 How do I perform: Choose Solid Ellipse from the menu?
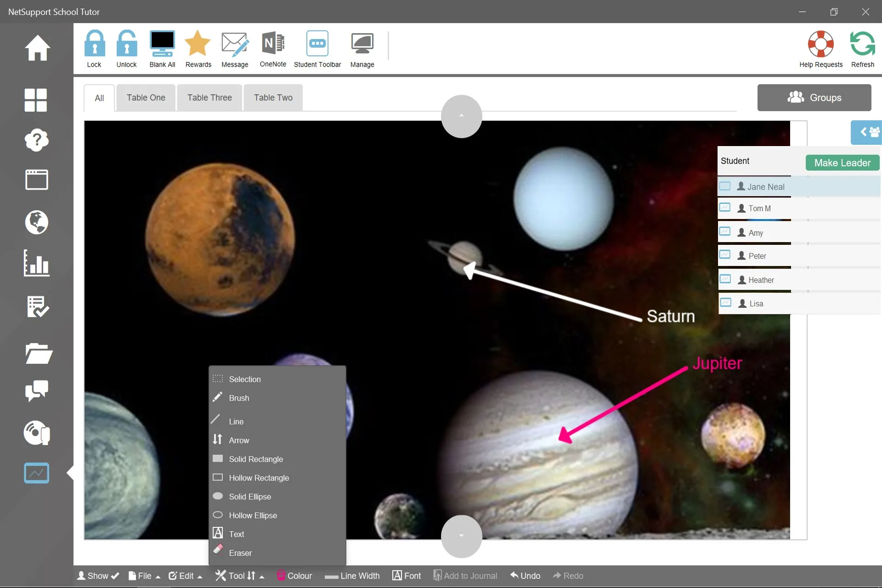click(x=277, y=497)
